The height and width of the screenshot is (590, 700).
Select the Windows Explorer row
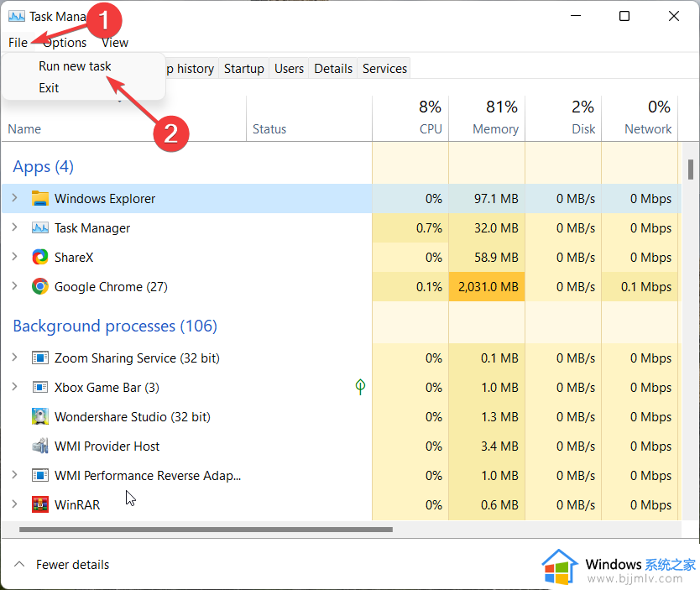pyautogui.click(x=342, y=198)
